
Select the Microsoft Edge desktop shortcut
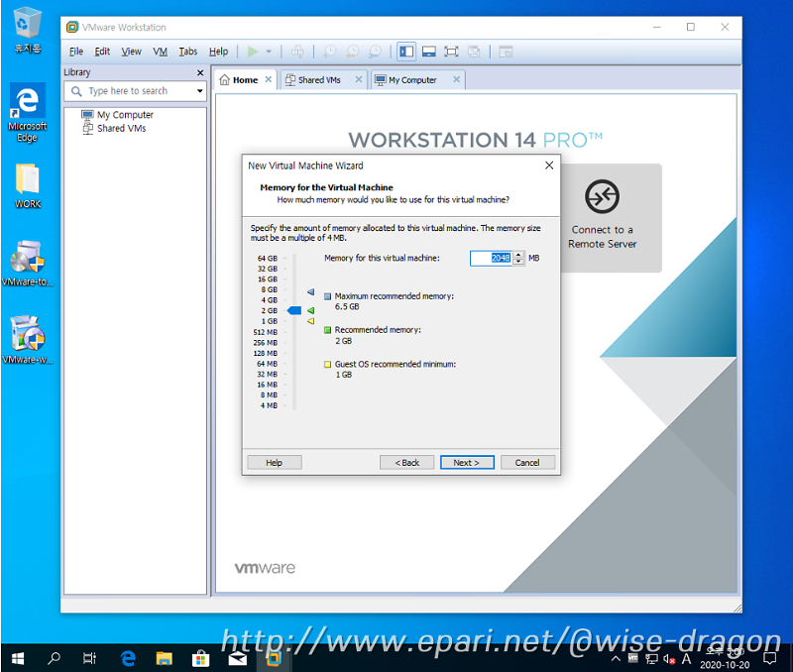[x=28, y=112]
